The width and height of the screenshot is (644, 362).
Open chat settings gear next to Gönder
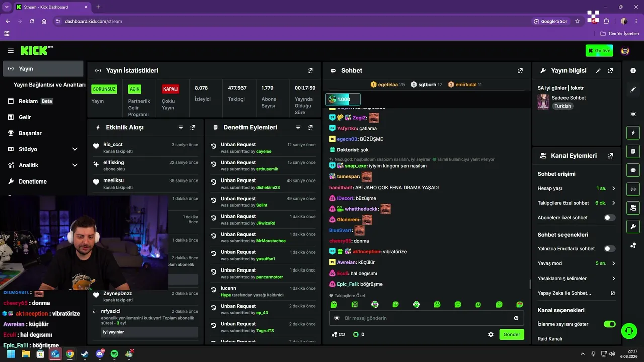[x=491, y=335]
